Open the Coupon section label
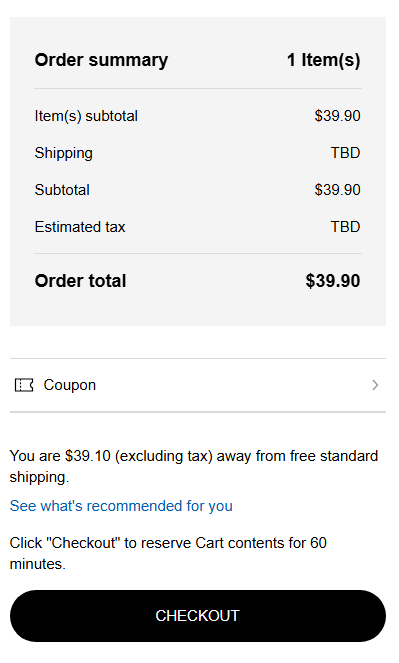The image size is (399, 663). tap(70, 385)
